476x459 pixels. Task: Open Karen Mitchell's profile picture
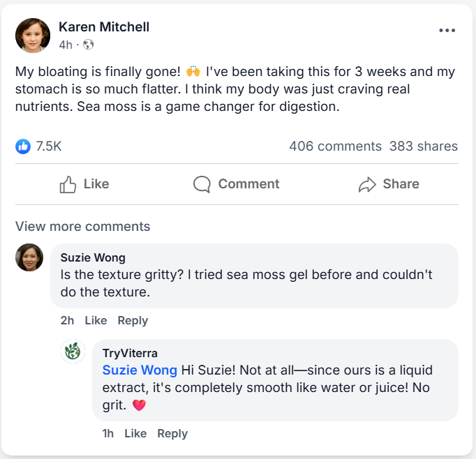tap(33, 36)
